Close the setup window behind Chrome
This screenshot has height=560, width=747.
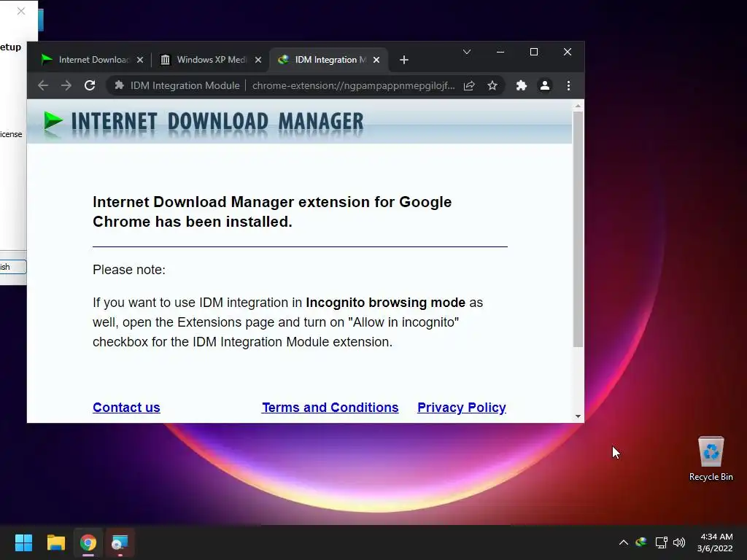click(21, 11)
